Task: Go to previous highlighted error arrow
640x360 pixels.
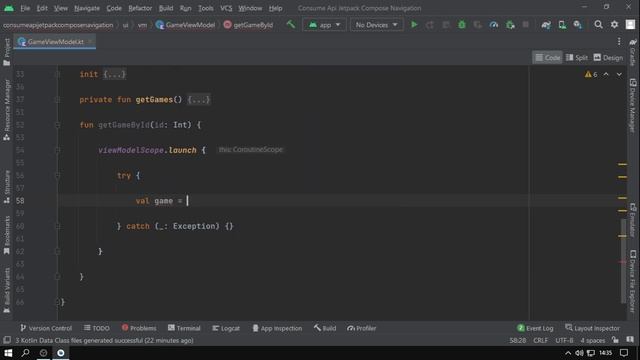Action: click(x=606, y=74)
